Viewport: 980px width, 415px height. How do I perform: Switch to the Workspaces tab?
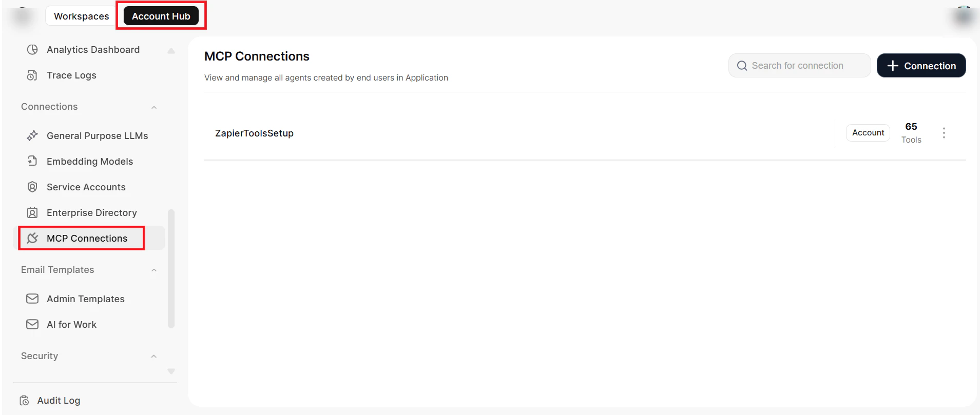click(81, 16)
